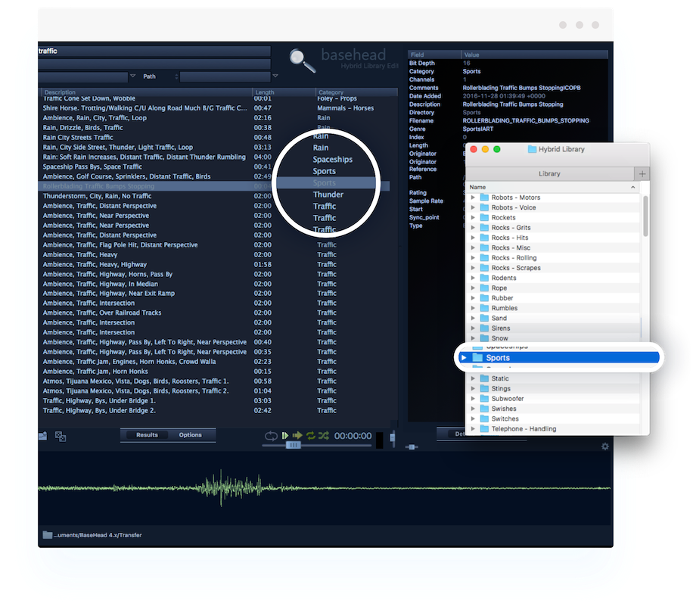Viewport: 693px width, 616px height.
Task: Expand the Telephone - Handling folder
Action: coord(473,429)
